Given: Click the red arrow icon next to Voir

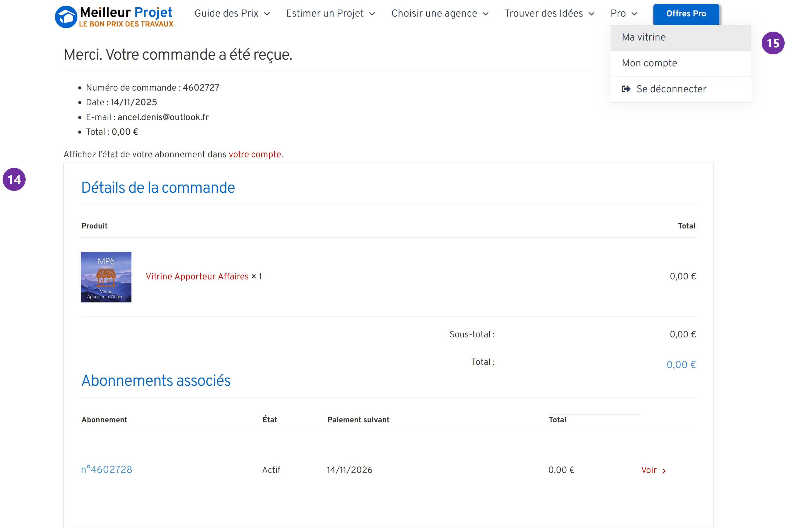Looking at the screenshot, I should [664, 470].
